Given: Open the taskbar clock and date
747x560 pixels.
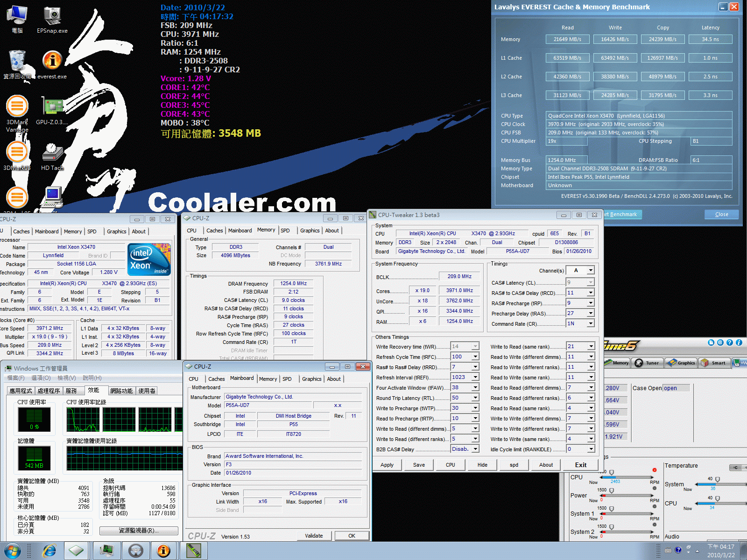Looking at the screenshot, I should coord(721,551).
